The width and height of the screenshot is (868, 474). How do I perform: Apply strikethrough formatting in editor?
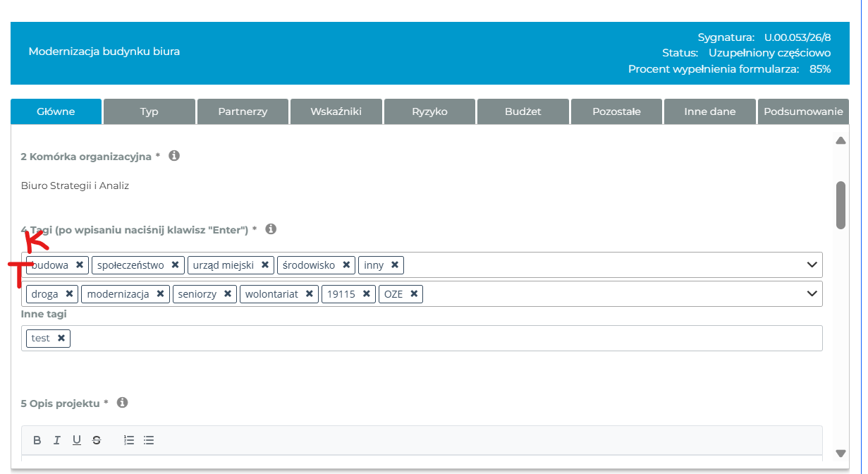pos(97,440)
